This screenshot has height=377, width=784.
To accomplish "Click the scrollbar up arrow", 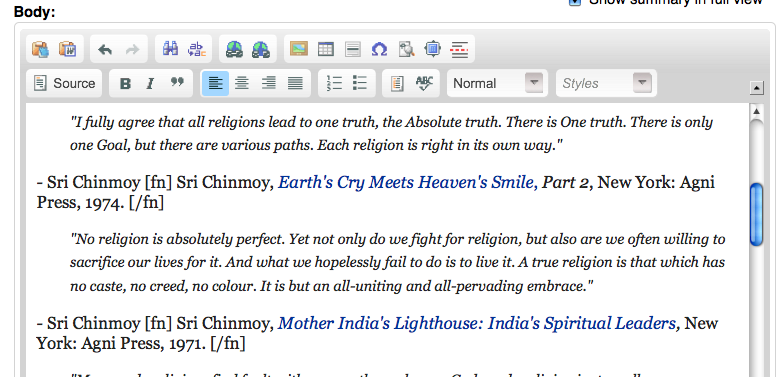I will [x=756, y=111].
